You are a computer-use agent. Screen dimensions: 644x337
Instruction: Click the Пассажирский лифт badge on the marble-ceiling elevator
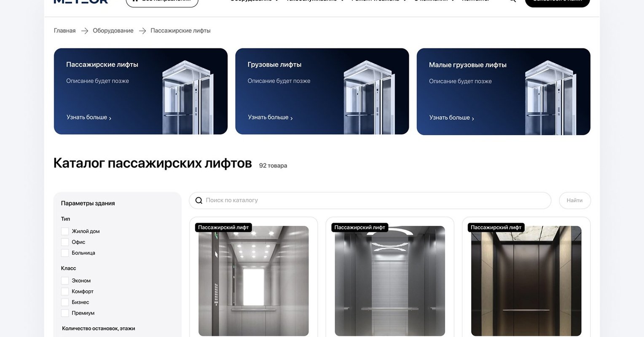(x=496, y=227)
